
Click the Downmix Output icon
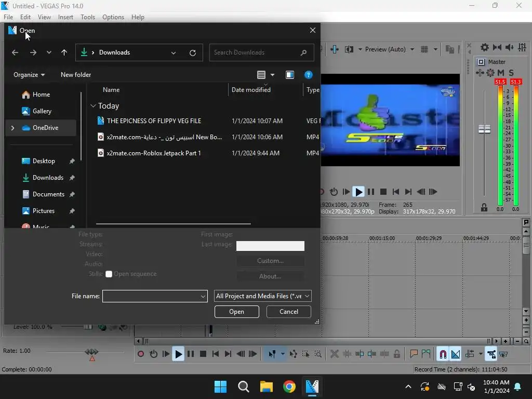[x=497, y=47]
